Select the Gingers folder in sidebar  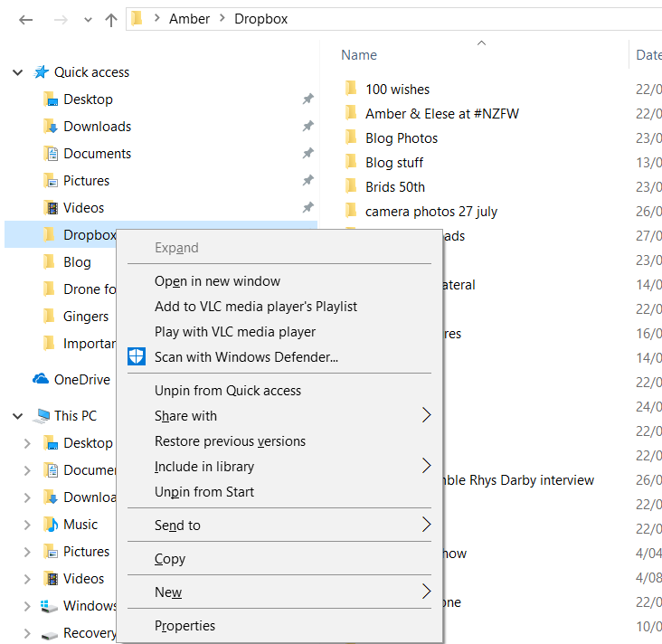point(86,317)
